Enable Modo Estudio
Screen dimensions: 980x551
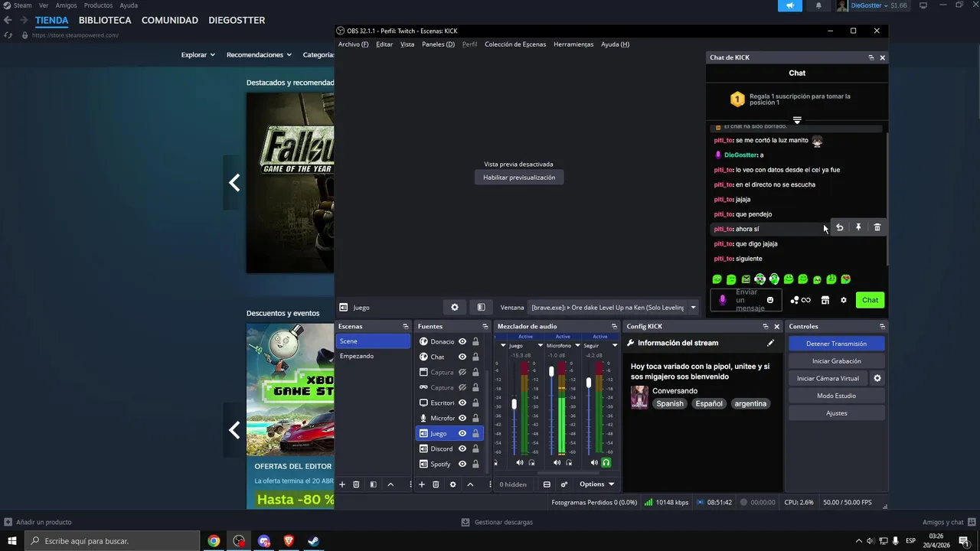(x=837, y=396)
